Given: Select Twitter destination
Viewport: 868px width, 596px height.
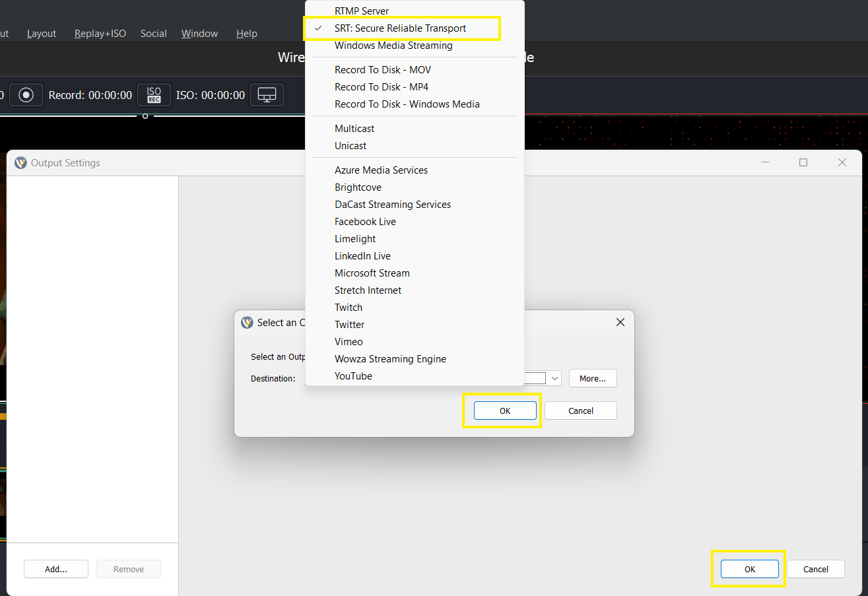Looking at the screenshot, I should (x=415, y=325).
